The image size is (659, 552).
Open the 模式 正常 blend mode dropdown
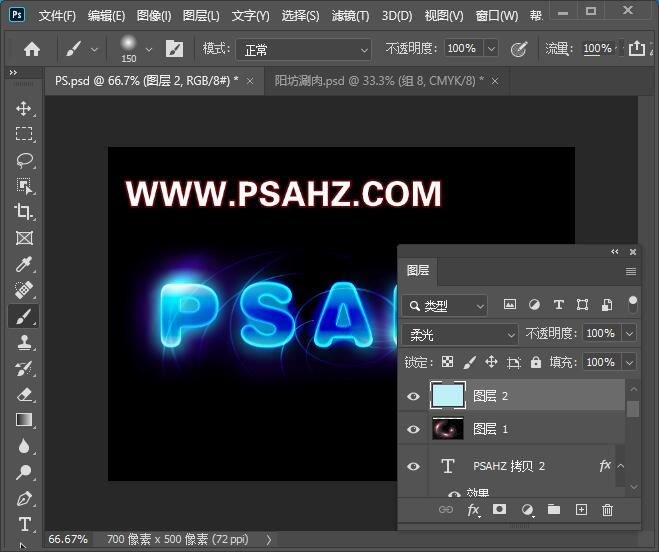coord(304,50)
